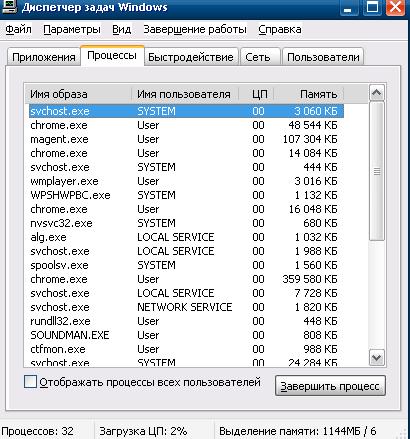This screenshot has height=439, width=410.
Task: Go to the Пользователи tab
Action: [323, 57]
